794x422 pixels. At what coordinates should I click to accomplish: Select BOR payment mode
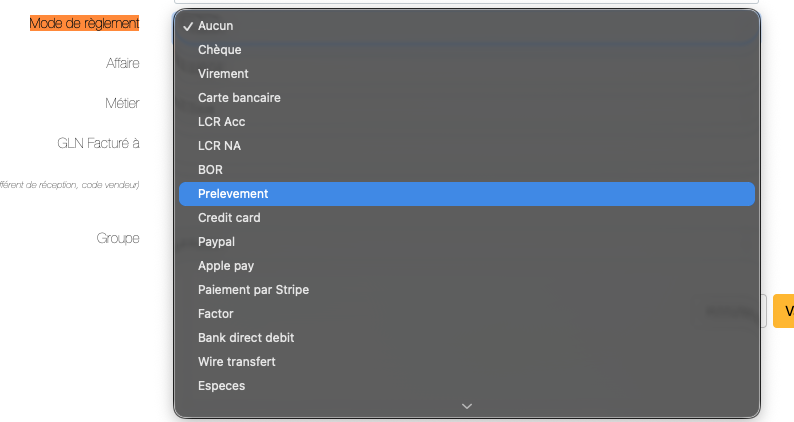pyautogui.click(x=210, y=170)
